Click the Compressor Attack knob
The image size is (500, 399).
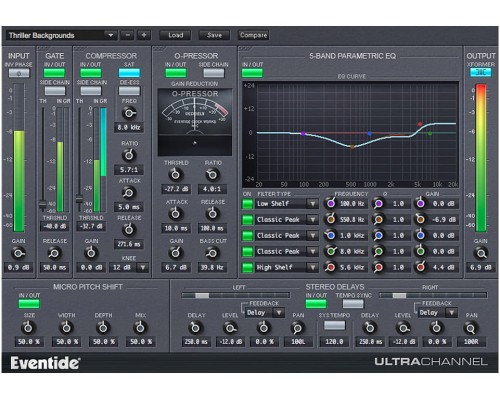[x=128, y=193]
